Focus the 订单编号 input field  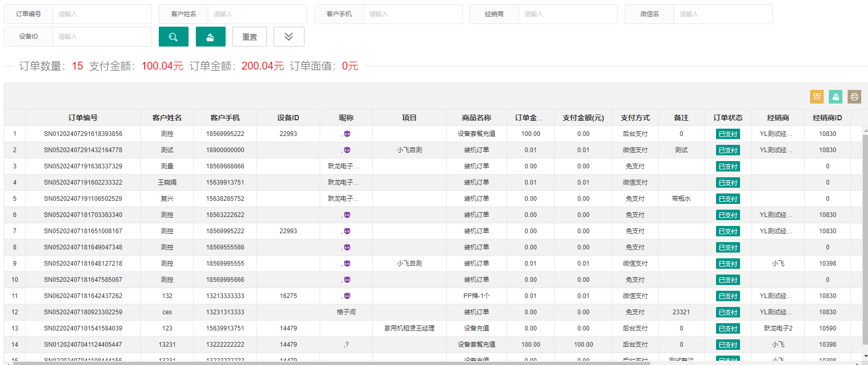(102, 14)
